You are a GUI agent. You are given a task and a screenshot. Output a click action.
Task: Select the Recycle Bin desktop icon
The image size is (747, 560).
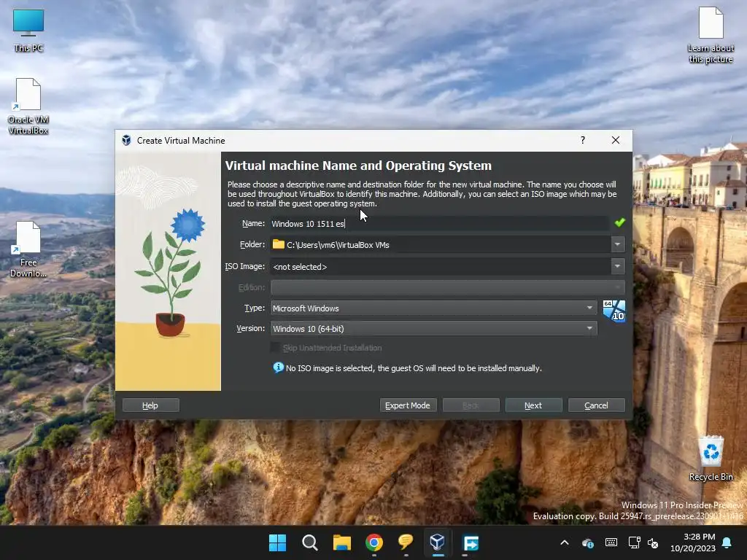711,459
